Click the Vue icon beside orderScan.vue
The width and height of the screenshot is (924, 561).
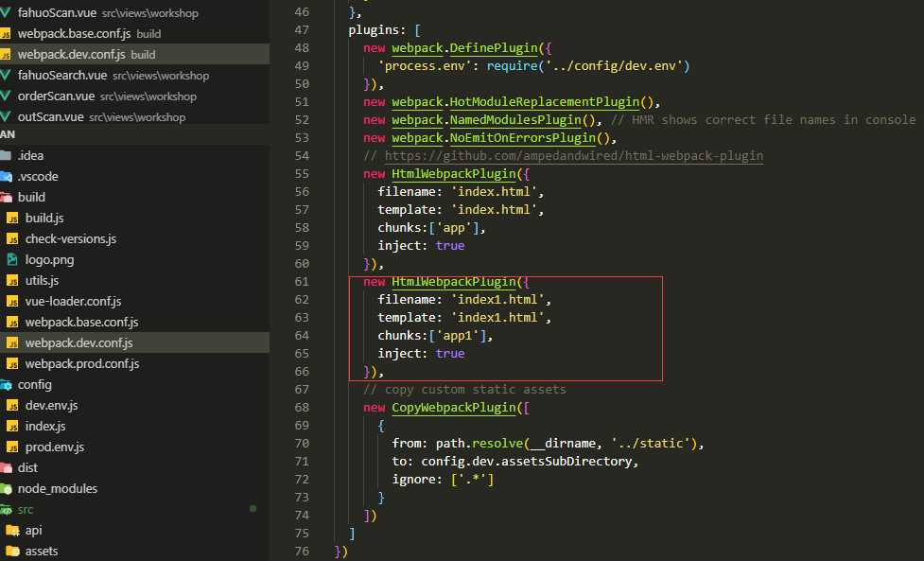point(6,96)
